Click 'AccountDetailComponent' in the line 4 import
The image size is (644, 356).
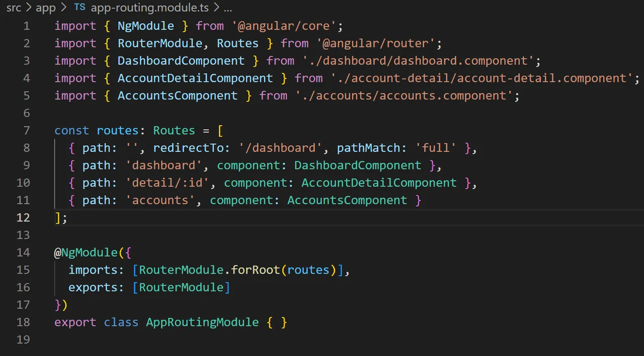tap(195, 78)
